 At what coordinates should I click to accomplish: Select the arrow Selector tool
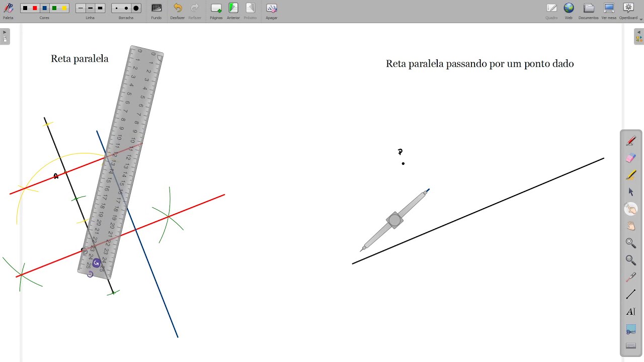click(631, 192)
